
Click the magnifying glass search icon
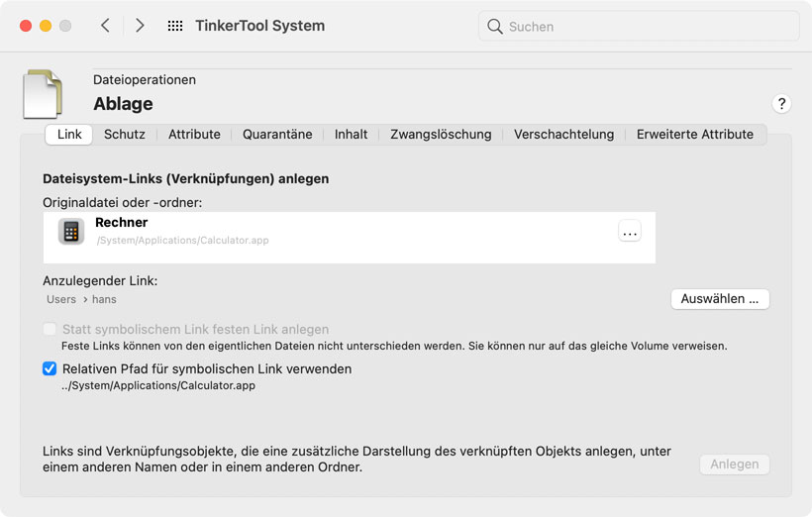tap(494, 27)
